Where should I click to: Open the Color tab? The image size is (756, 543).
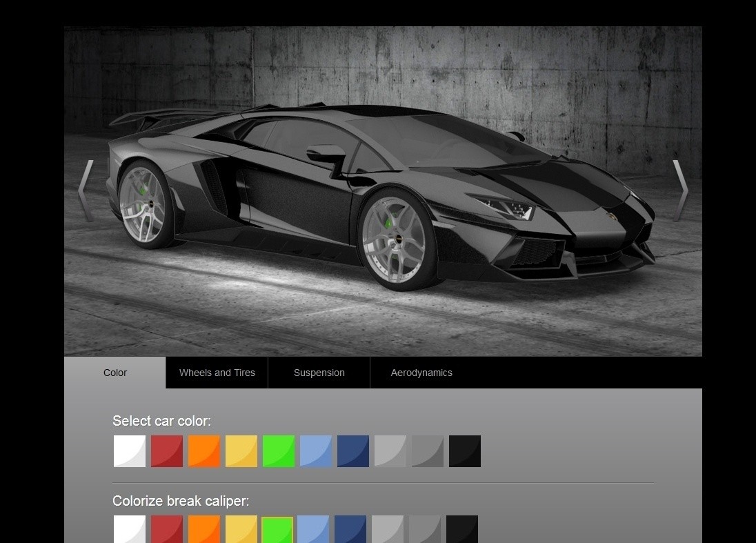(115, 373)
